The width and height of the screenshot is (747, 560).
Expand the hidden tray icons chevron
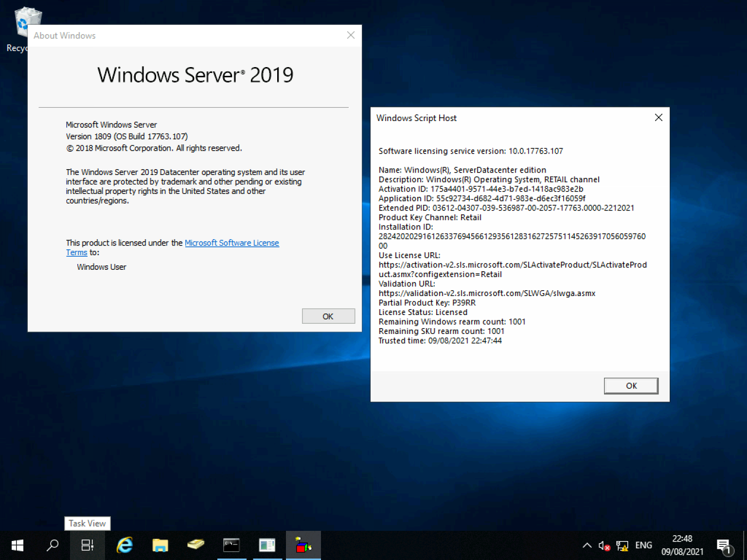(587, 545)
